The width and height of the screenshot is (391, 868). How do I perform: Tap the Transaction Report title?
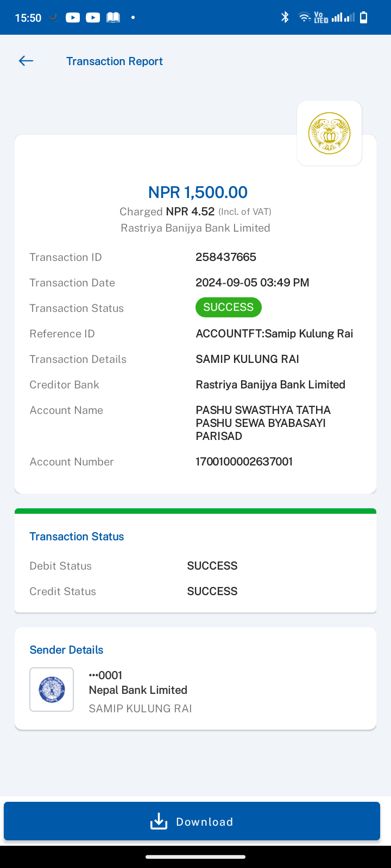(115, 61)
